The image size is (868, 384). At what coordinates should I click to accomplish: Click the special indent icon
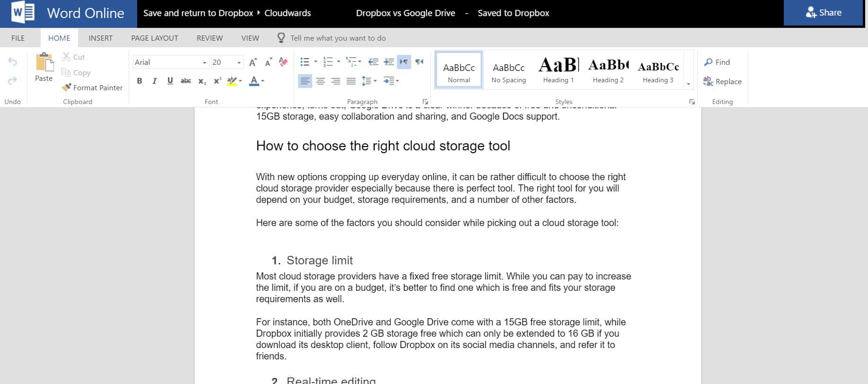pyautogui.click(x=389, y=81)
